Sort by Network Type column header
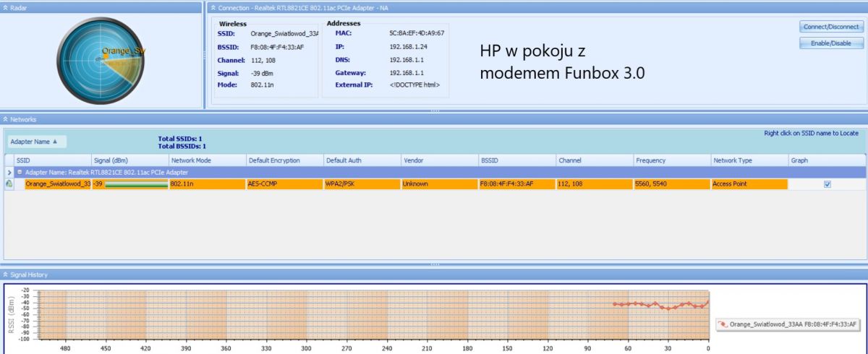The image size is (868, 354). (x=749, y=160)
